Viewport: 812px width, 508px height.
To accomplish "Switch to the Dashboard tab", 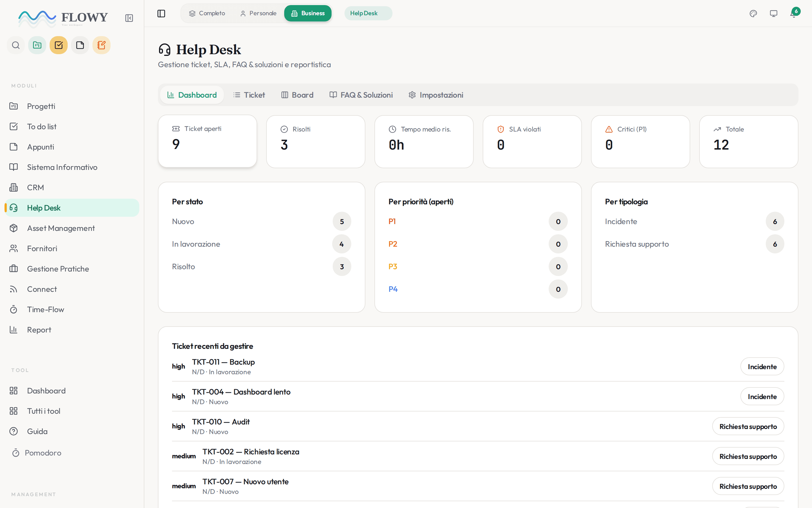I will coord(192,95).
